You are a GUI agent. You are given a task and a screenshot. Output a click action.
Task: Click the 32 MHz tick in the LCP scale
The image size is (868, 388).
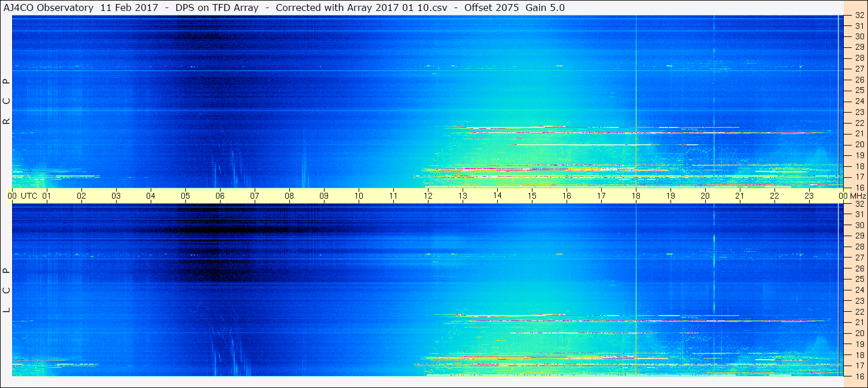pos(859,204)
